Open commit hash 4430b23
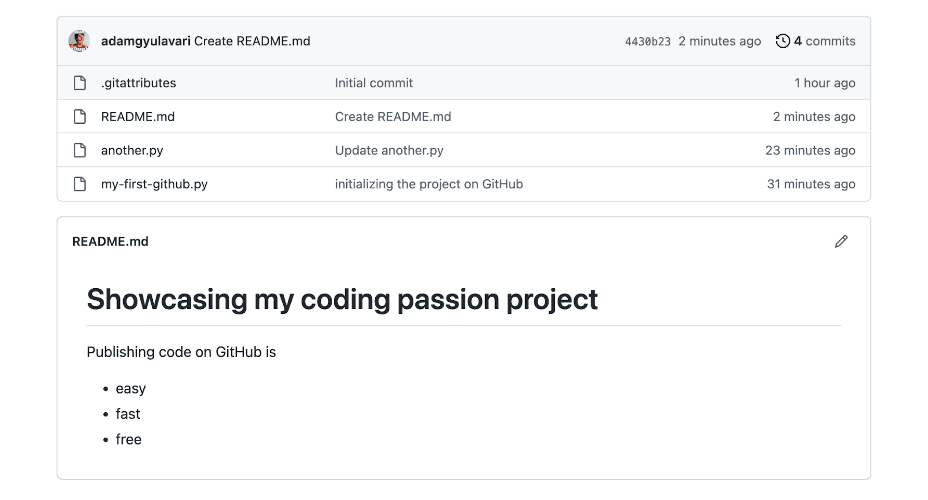Viewport: 928px width, 500px height. point(647,42)
